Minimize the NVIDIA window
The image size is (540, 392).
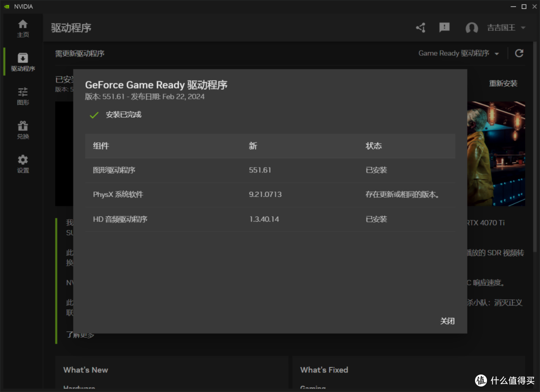(x=513, y=6)
